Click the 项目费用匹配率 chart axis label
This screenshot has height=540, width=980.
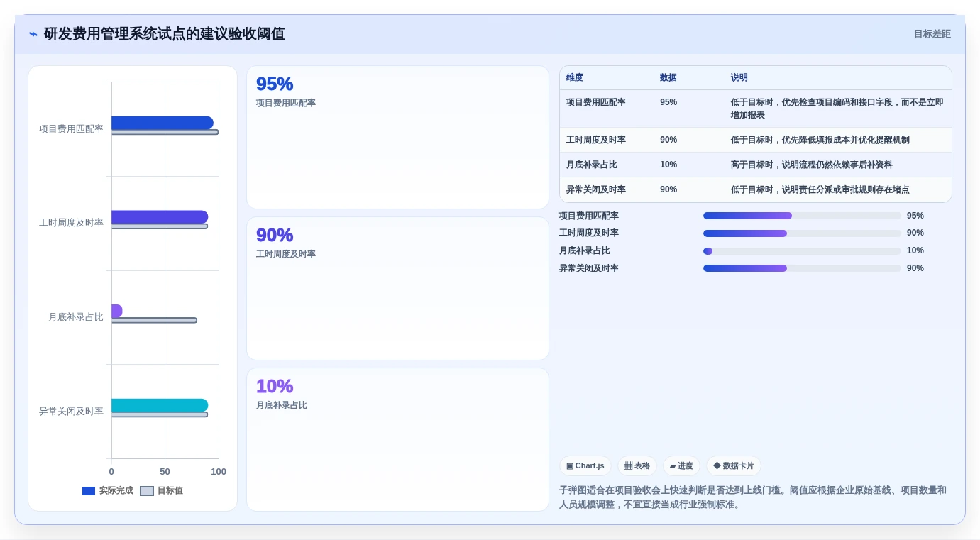[x=71, y=128]
